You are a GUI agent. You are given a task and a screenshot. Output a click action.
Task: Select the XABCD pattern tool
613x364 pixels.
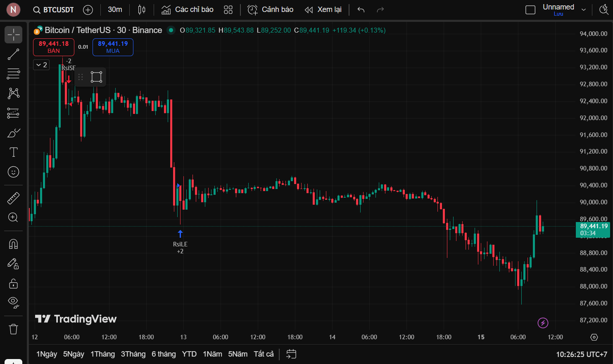pyautogui.click(x=13, y=93)
